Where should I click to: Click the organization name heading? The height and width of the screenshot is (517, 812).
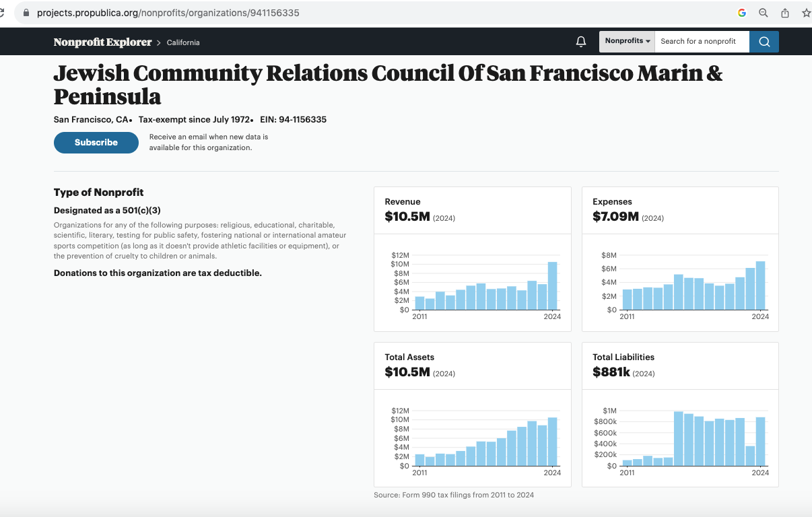point(388,85)
